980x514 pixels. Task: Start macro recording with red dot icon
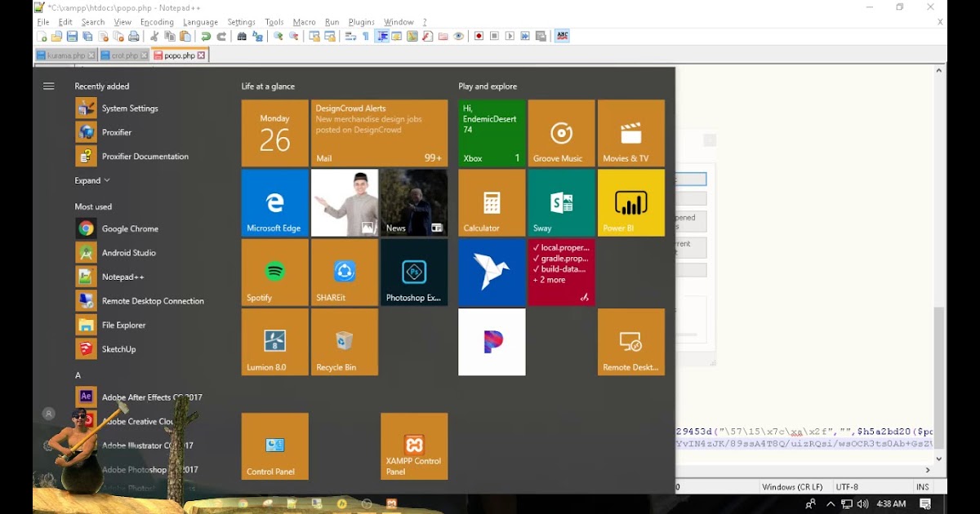pyautogui.click(x=479, y=36)
